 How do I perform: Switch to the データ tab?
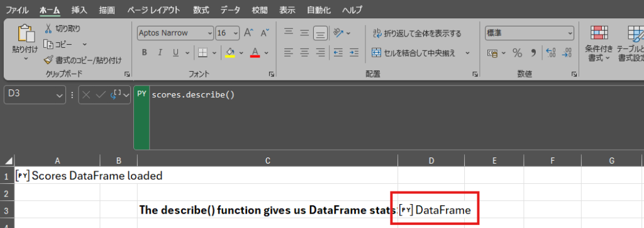(x=230, y=10)
